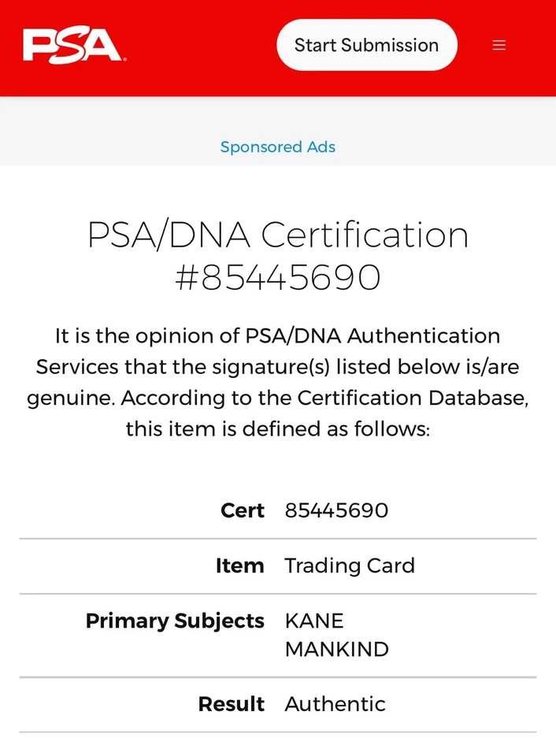The image size is (556, 756).
Task: Select the Authentic result value
Action: [335, 704]
